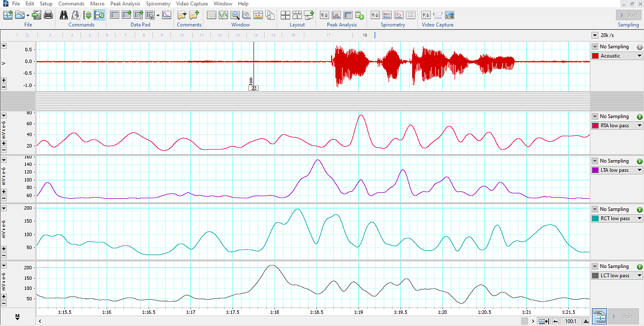This screenshot has width=644, height=326.
Task: Open Video Capture picture view icon
Action: point(450,15)
